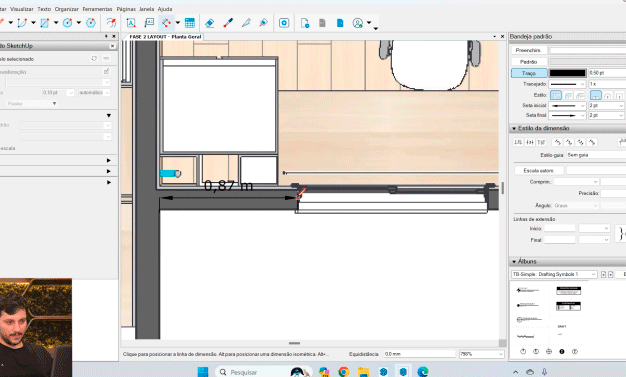Click the Estilo-guia Sem guia field

(x=596, y=155)
